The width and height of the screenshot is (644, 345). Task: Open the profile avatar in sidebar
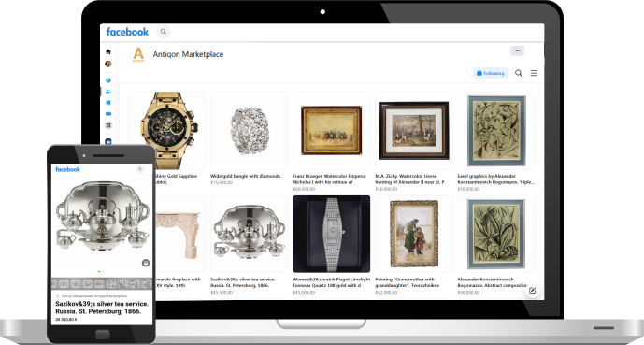tap(108, 64)
